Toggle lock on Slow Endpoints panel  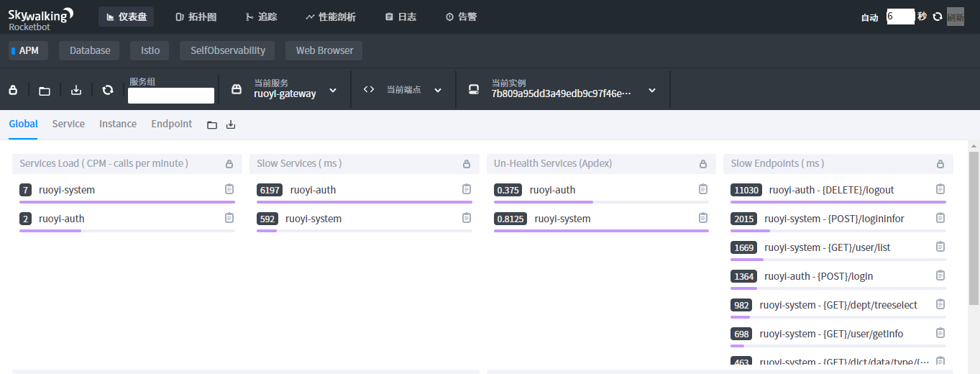point(940,164)
